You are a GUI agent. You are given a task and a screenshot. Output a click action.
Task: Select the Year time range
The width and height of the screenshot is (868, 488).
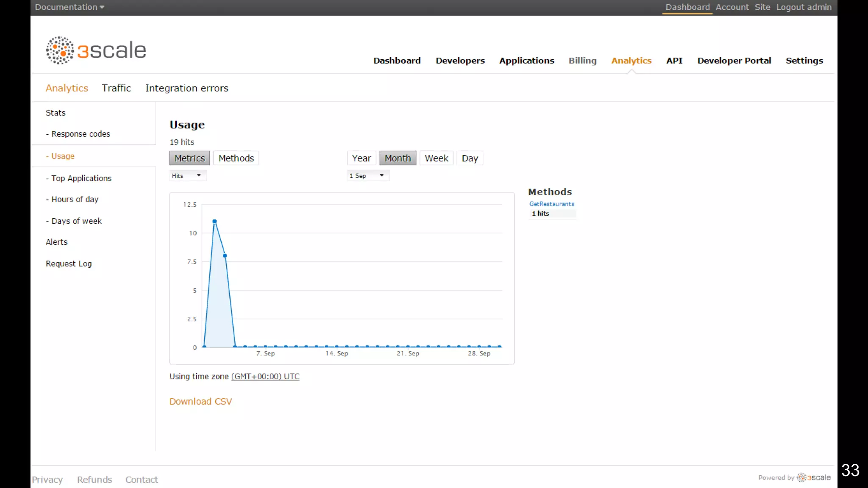pos(361,158)
